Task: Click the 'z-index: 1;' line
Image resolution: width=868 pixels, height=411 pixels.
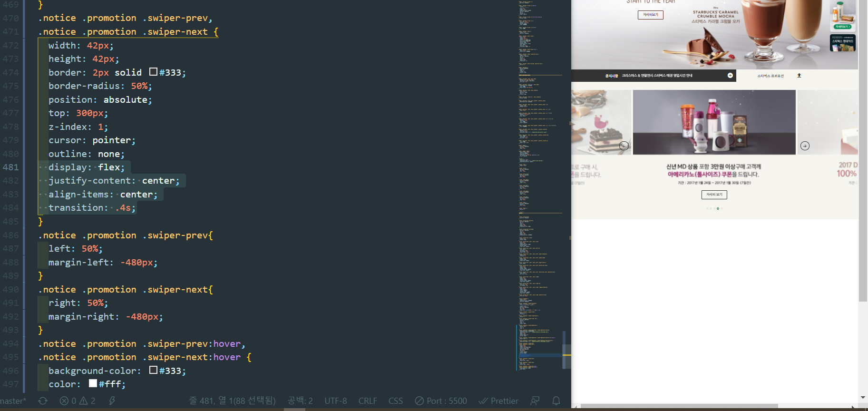Action: 78,127
